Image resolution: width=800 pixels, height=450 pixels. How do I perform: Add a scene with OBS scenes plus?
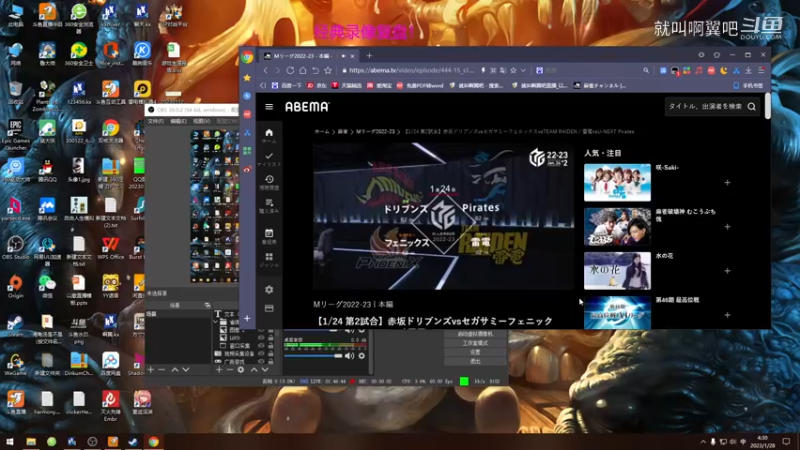151,369
